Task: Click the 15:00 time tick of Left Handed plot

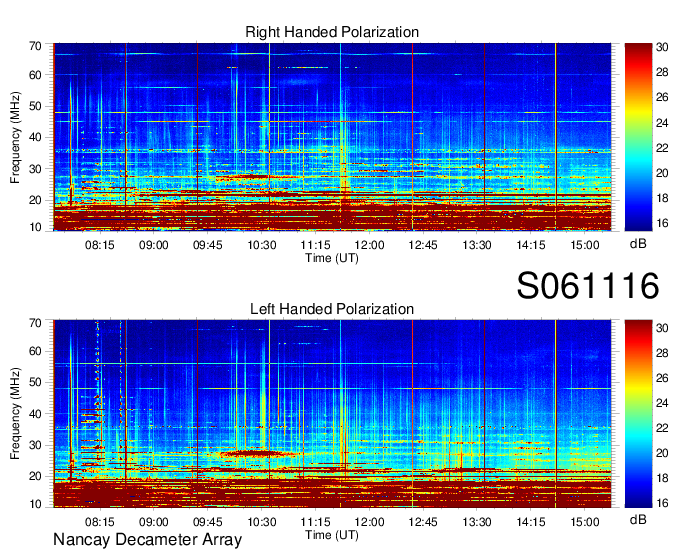Action: tap(585, 522)
